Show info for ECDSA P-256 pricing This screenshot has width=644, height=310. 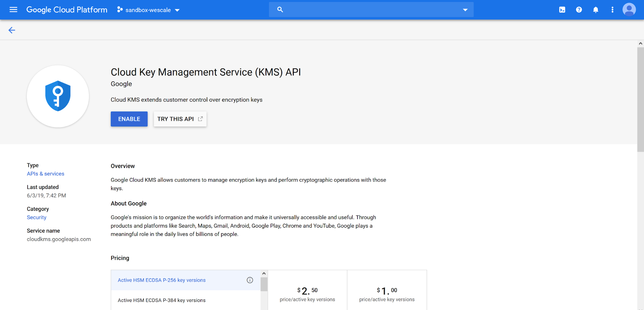coord(250,280)
